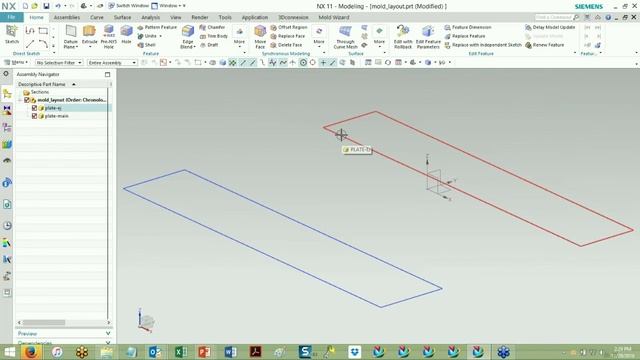This screenshot has height=360, width=640.
Task: Click Delay Model Update
Action: coord(550,27)
